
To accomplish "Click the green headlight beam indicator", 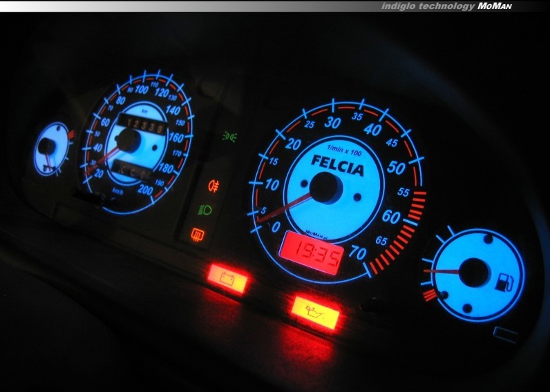I will point(205,209).
